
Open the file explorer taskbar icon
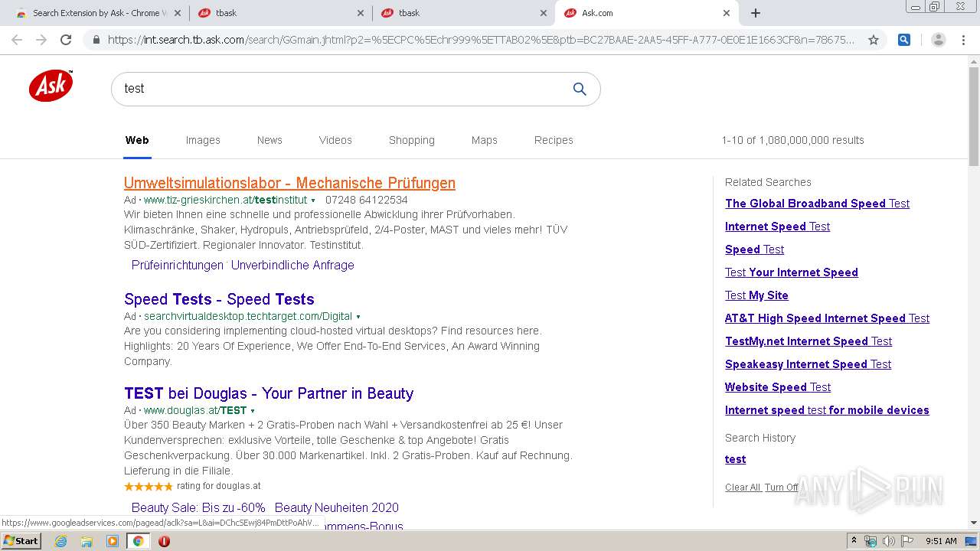click(87, 541)
